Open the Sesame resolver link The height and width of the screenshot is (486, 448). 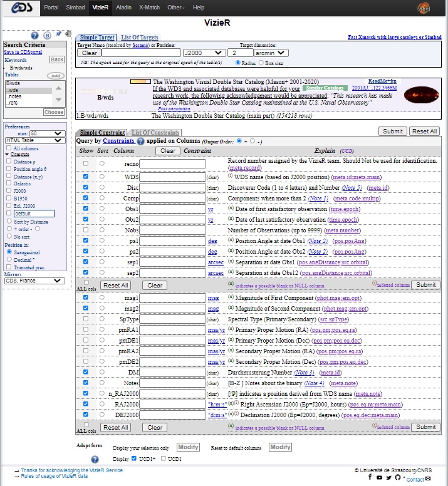coord(140,45)
